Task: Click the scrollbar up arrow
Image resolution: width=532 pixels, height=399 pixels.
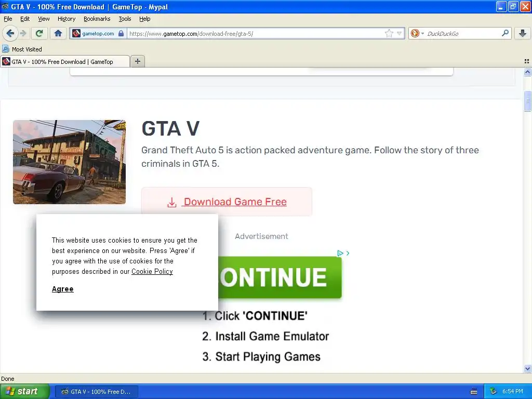Action: (527, 72)
